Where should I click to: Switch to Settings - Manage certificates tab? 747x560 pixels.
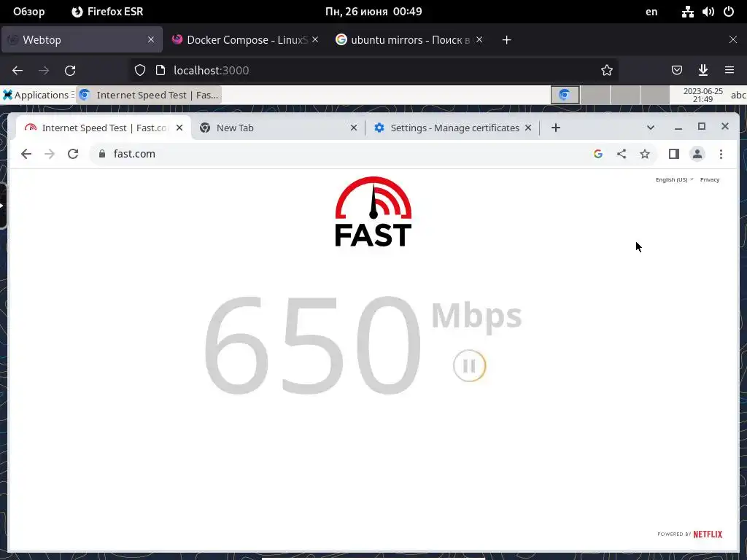(452, 128)
